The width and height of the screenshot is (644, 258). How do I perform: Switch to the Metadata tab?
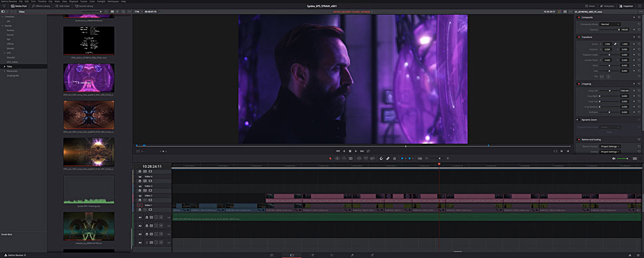[x=607, y=6]
